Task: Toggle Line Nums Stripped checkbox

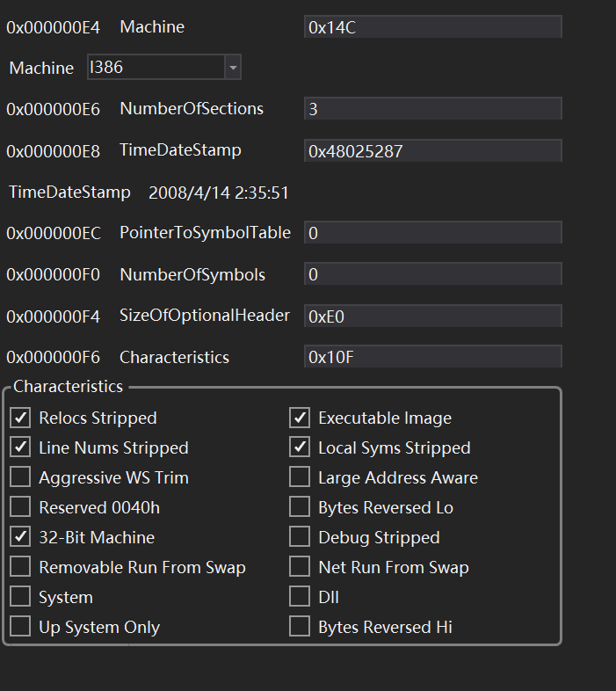Action: click(20, 447)
